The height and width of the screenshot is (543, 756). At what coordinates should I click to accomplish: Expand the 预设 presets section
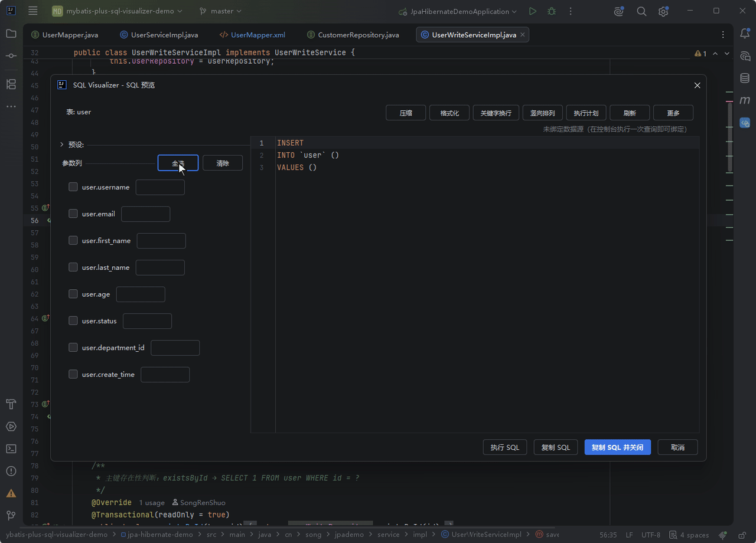point(62,145)
